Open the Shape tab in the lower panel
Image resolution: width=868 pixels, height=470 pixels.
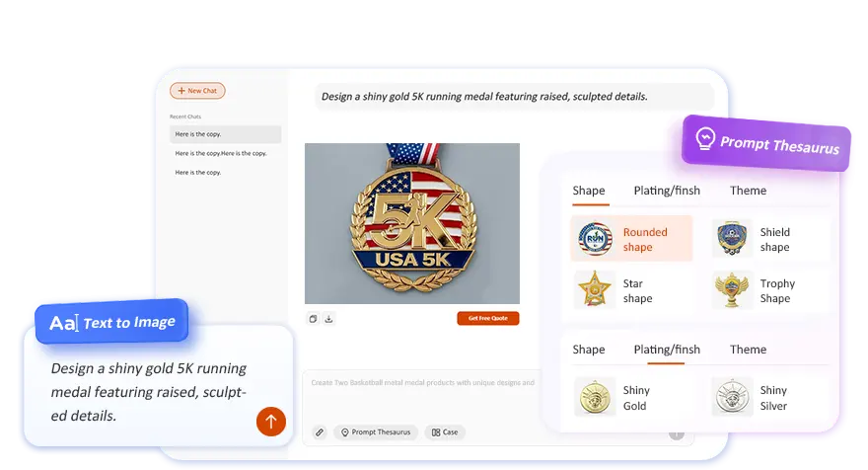coord(589,350)
